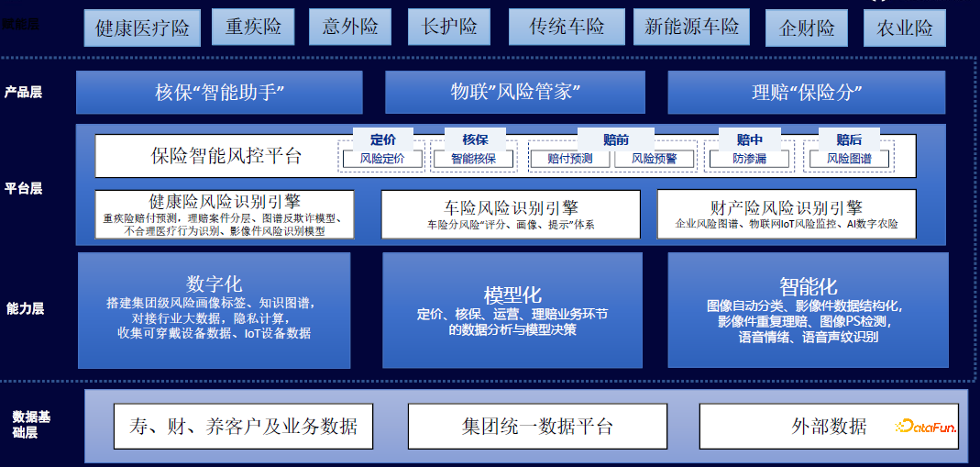Select the 数据基础层 layer label

coord(32,425)
